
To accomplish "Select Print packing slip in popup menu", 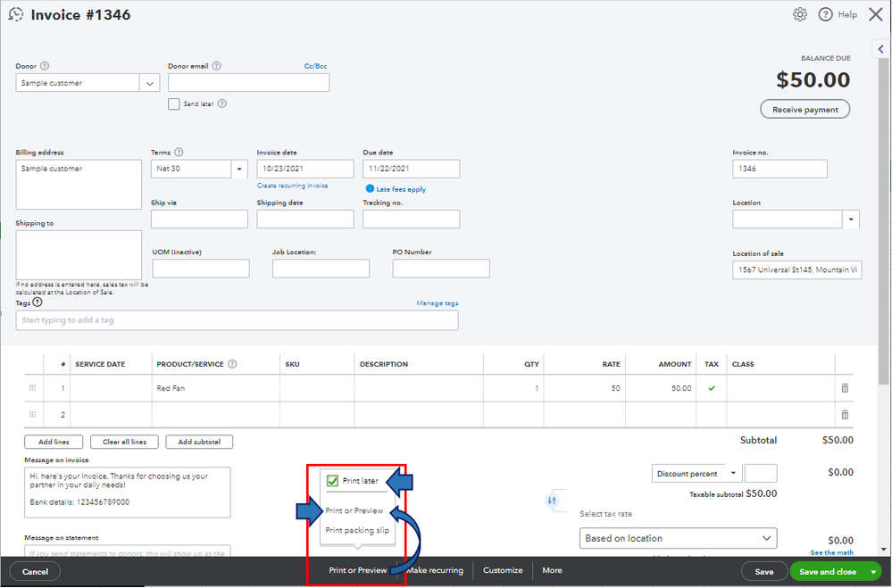I will point(357,530).
